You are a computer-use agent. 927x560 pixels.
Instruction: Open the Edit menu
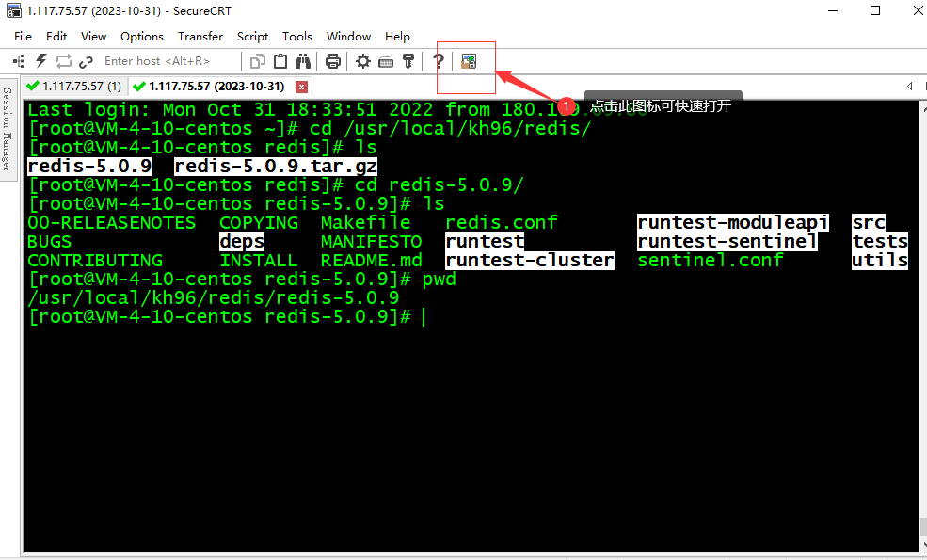[x=56, y=37]
